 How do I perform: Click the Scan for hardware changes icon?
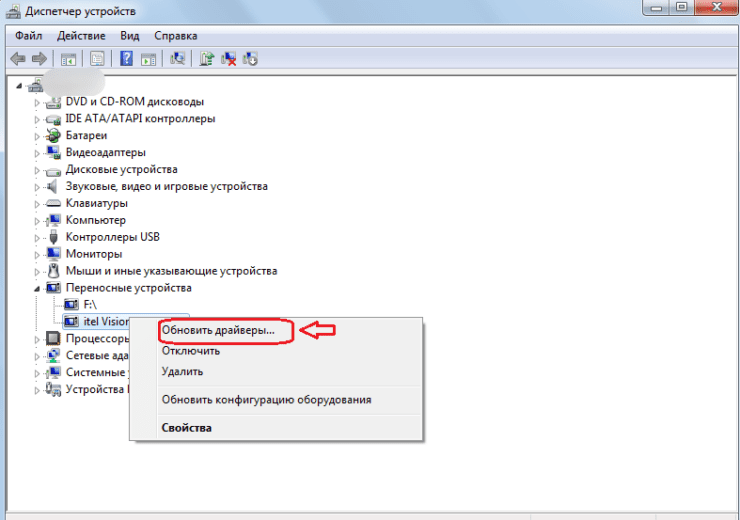click(178, 59)
